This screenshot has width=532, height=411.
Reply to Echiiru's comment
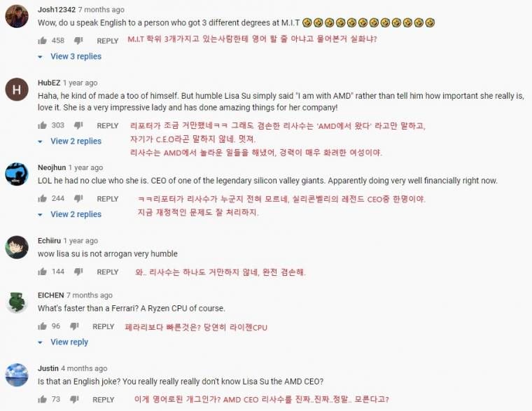point(107,272)
